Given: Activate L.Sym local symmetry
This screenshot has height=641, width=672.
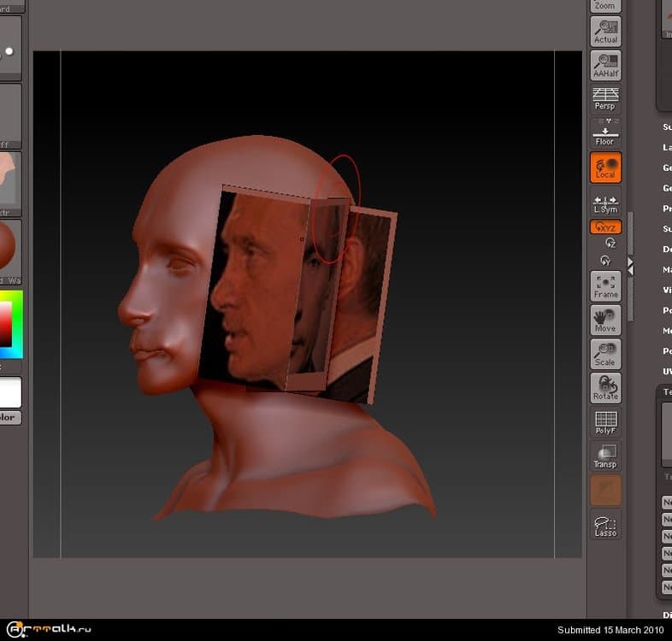Looking at the screenshot, I should (x=605, y=203).
